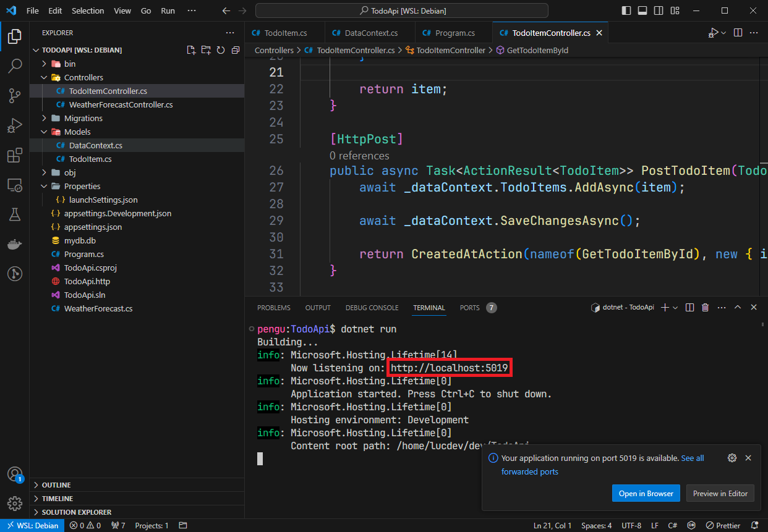Open the terminal launch profile dropdown
768x532 pixels.
click(x=675, y=307)
